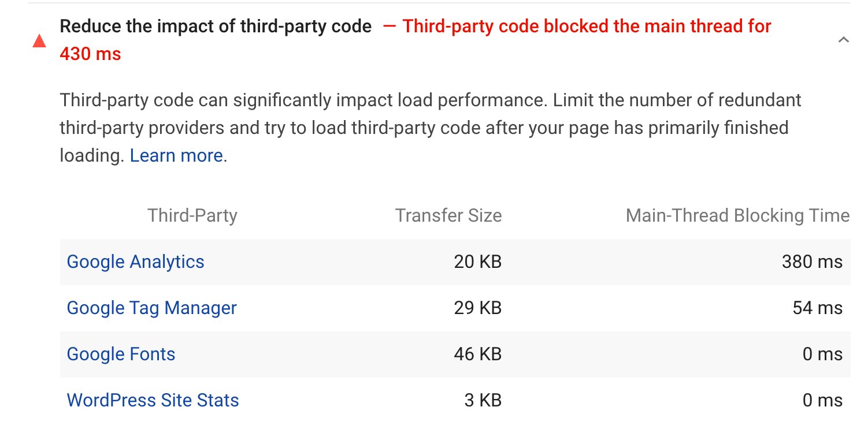The height and width of the screenshot is (433, 868).
Task: Open the Learn more link
Action: tap(175, 155)
